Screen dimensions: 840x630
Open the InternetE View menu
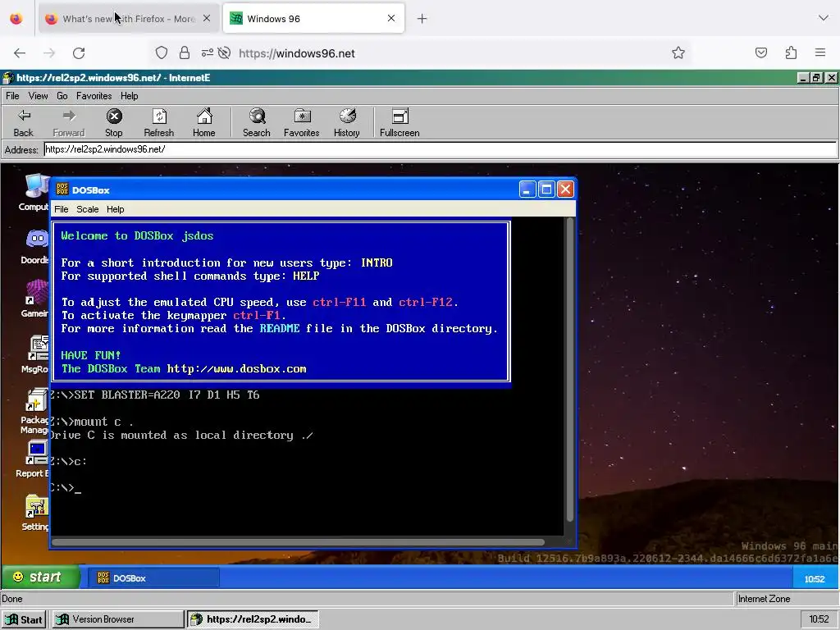pos(38,96)
